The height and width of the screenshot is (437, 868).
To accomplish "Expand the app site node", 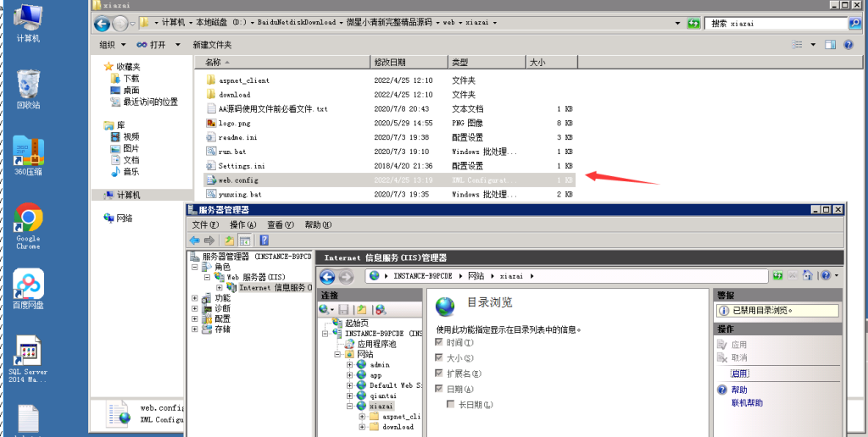I will pos(349,375).
